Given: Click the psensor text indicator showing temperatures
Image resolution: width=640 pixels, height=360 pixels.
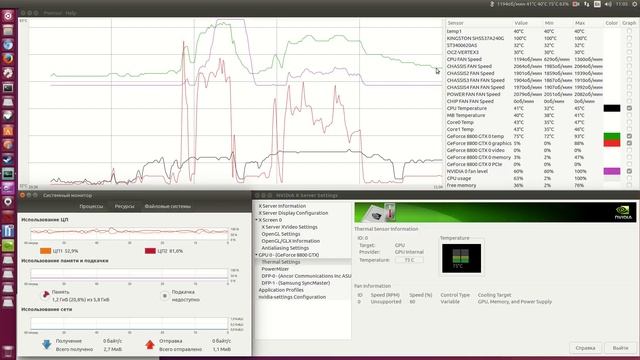Looking at the screenshot, I should [533, 4].
